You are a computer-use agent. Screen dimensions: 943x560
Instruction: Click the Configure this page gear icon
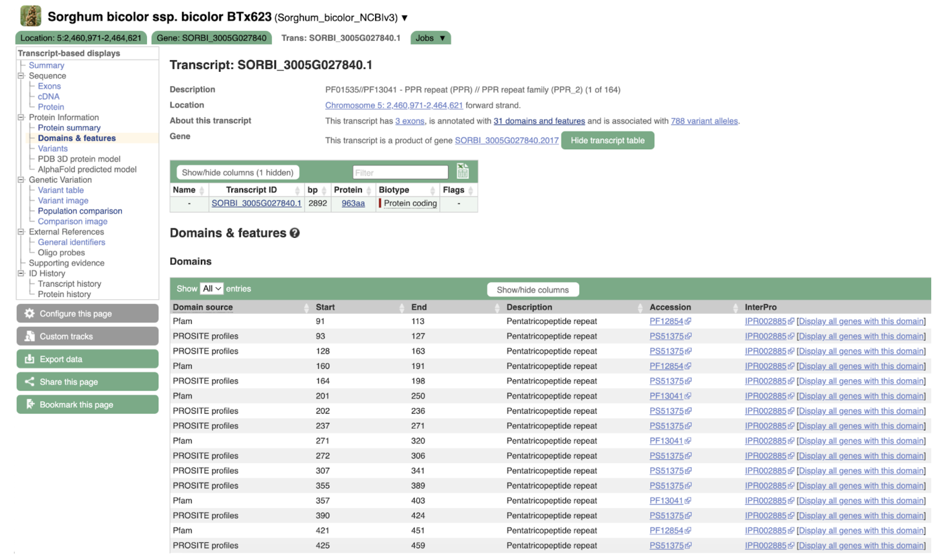pyautogui.click(x=29, y=313)
